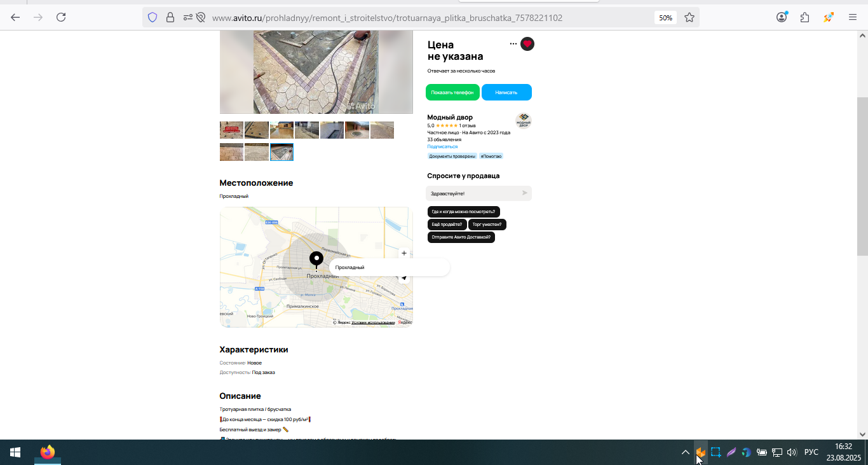Screen dimensions: 868x465
Task: Click the black map location pin
Action: tap(316, 261)
